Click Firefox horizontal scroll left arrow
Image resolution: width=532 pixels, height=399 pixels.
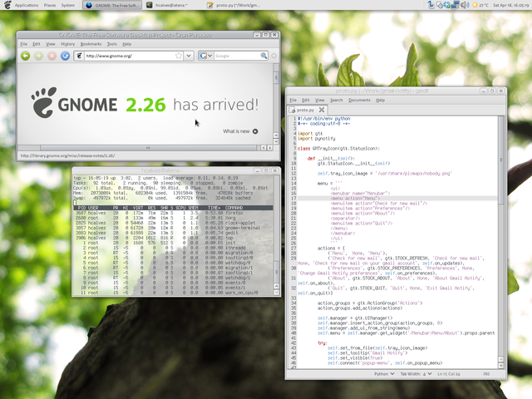[264, 148]
